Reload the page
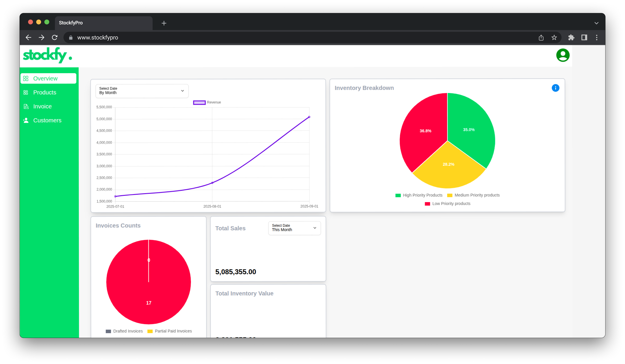The width and height of the screenshot is (625, 364). pos(55,37)
